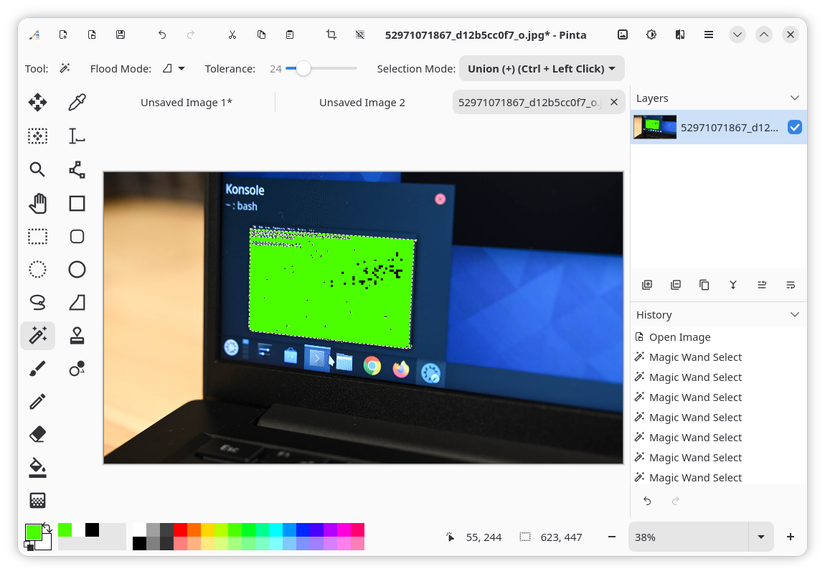Select the Ellipse shape tool
This screenshot has width=825, height=574.
point(77,269)
